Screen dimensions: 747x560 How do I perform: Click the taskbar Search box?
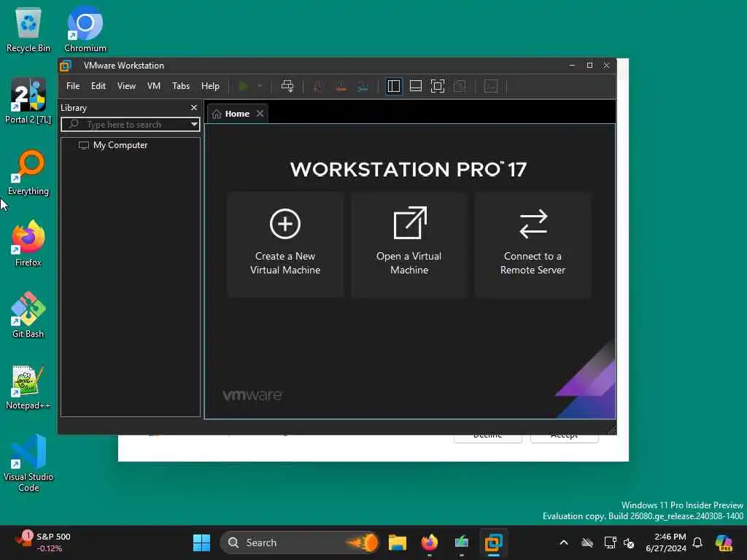pos(299,542)
